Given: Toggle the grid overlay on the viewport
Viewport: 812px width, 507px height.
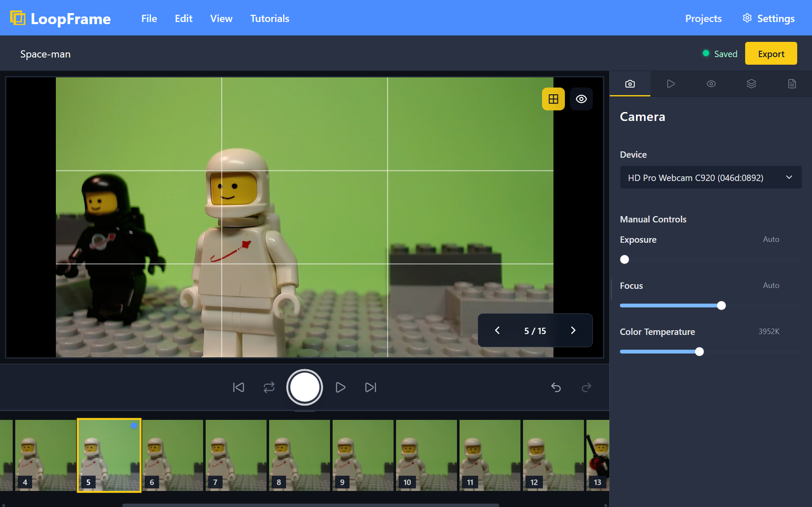Looking at the screenshot, I should coord(553,99).
